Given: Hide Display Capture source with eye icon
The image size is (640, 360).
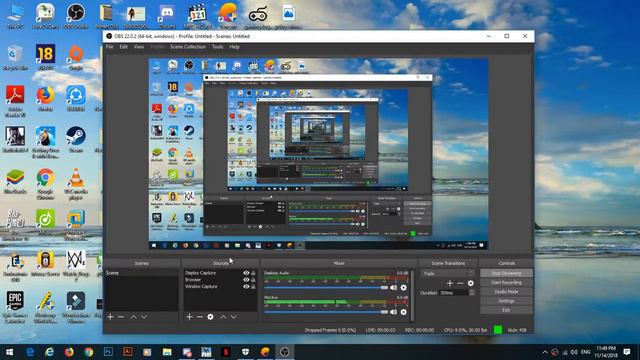Looking at the screenshot, I should pos(246,273).
